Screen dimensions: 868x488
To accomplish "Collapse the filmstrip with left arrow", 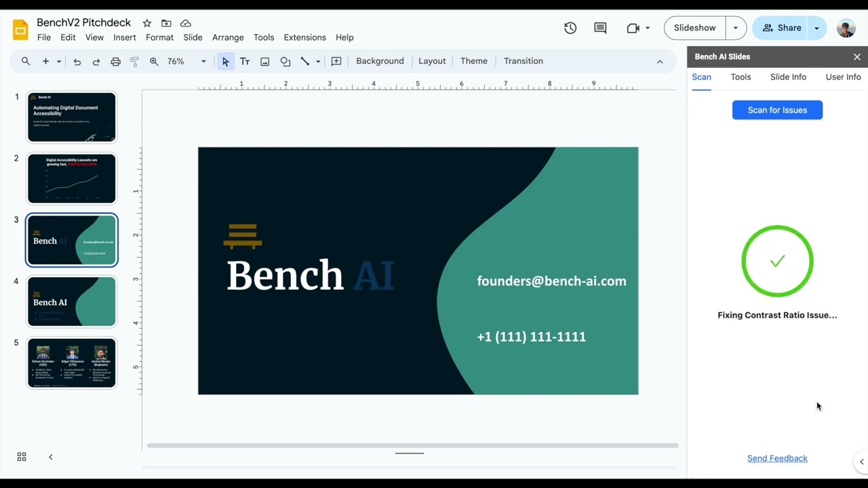I will pos(50,457).
